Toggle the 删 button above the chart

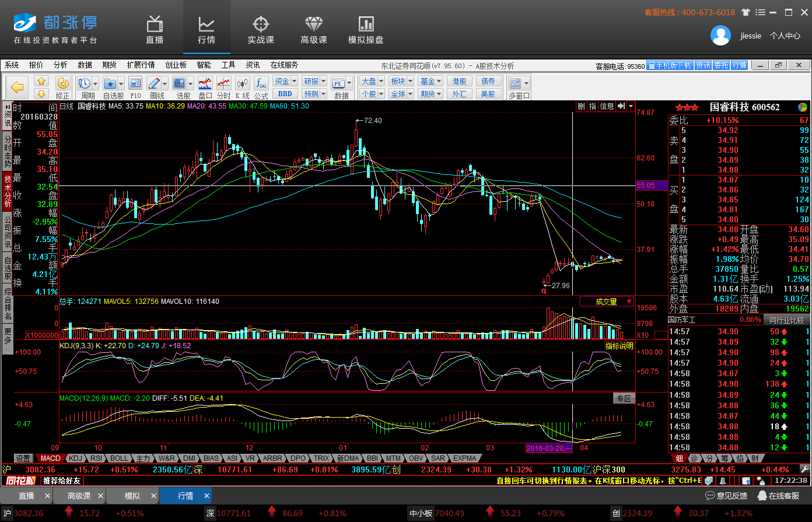pyautogui.click(x=581, y=106)
